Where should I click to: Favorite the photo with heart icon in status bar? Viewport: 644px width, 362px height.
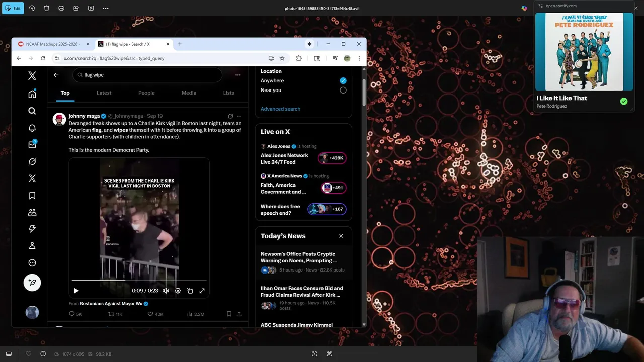[x=28, y=354]
